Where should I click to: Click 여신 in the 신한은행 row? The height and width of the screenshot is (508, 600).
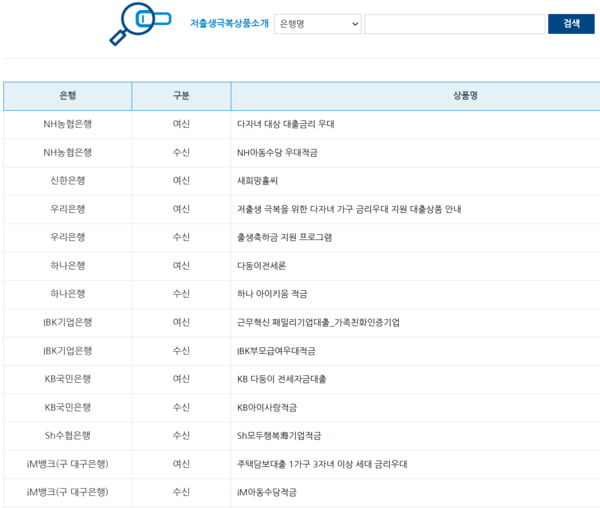tap(181, 181)
